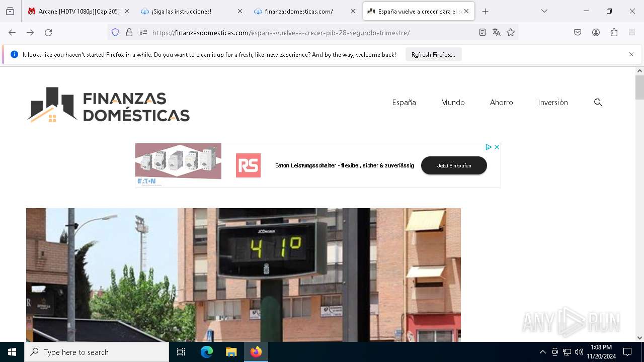The width and height of the screenshot is (644, 362).
Task: Close the Arcane HDTV tab
Action: click(126, 11)
